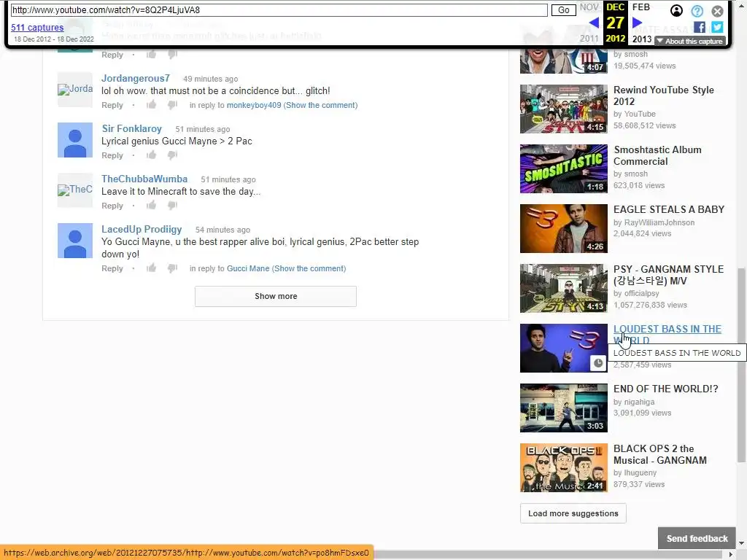Thumbs down Sir Fonklaroy's comment

pyautogui.click(x=172, y=155)
